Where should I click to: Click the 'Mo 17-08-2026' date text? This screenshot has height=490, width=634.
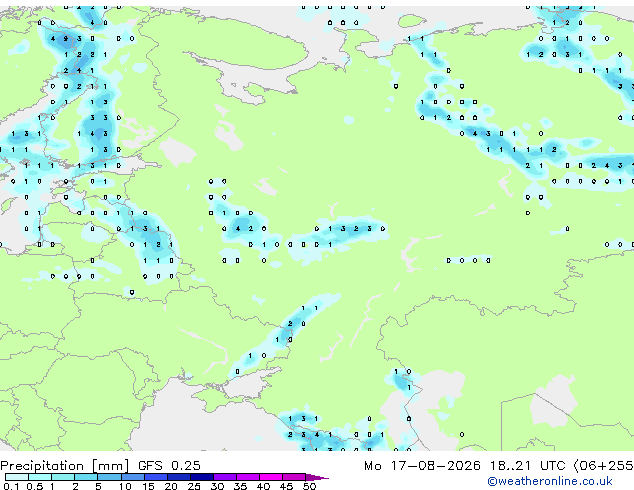(x=422, y=465)
